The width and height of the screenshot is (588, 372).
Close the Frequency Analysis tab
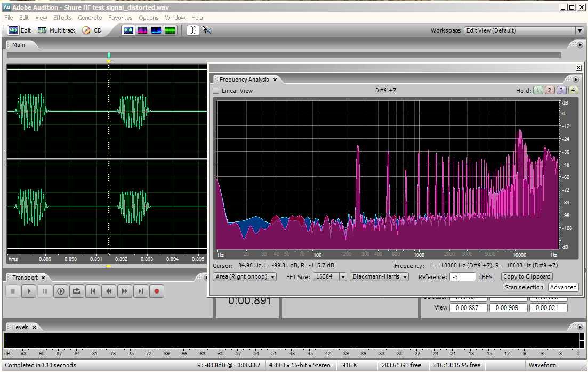(275, 80)
